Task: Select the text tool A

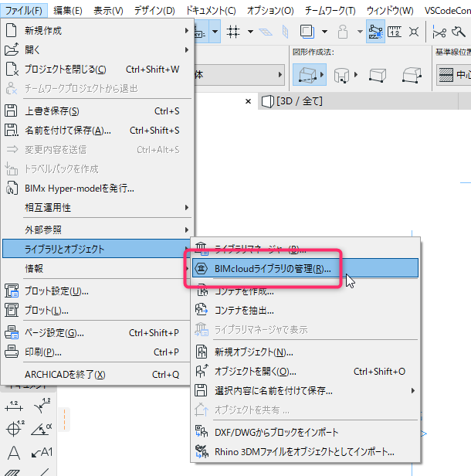Action: [14, 453]
